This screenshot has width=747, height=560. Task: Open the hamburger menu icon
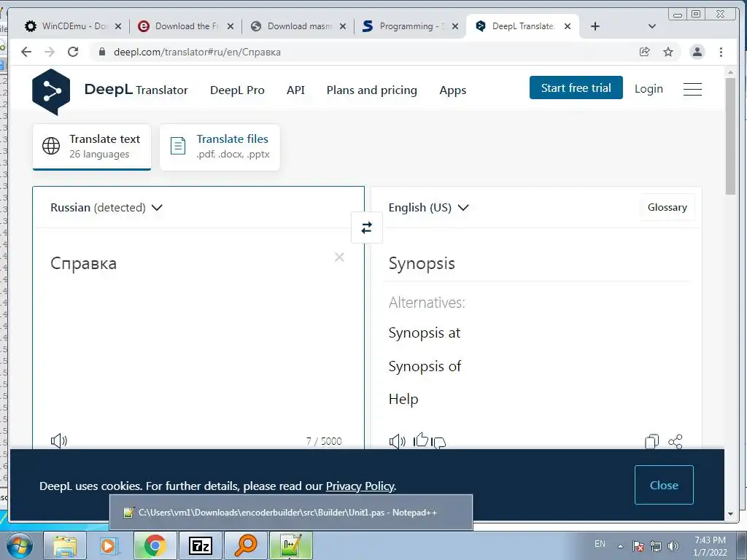[692, 89]
